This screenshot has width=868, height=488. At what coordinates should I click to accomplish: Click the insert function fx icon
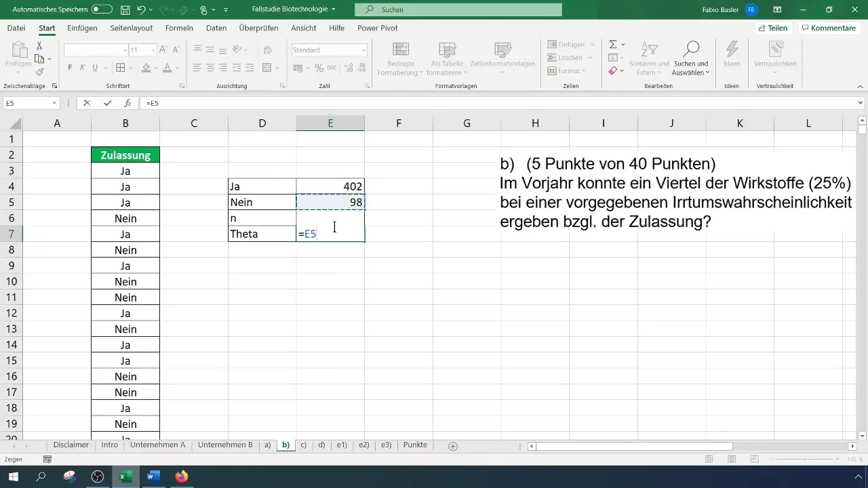[x=127, y=103]
